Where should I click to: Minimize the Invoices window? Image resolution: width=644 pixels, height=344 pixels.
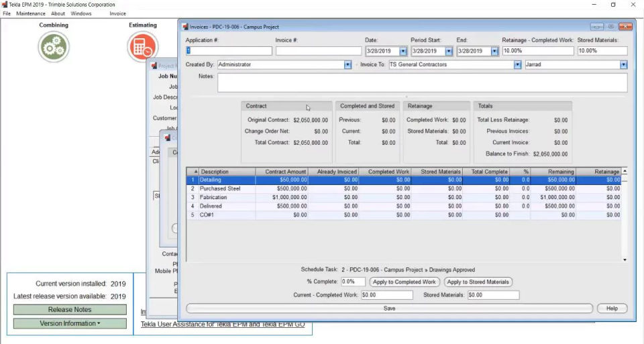point(597,27)
